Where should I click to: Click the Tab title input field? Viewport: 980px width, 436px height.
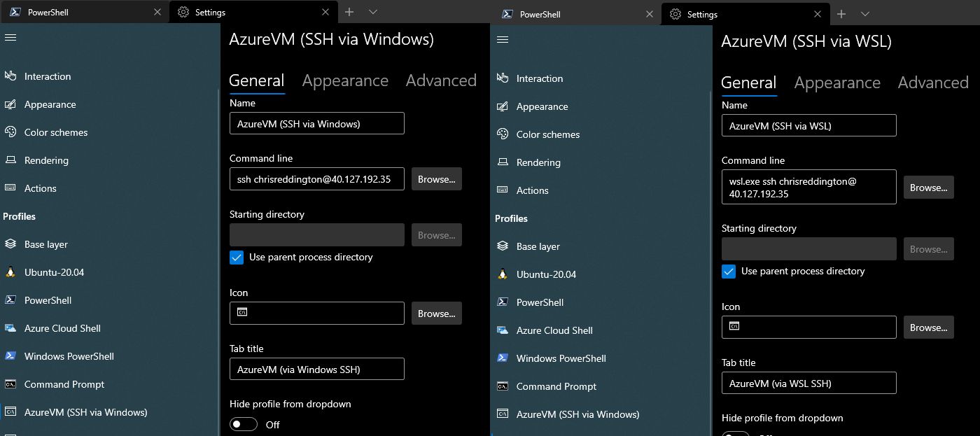(x=316, y=369)
